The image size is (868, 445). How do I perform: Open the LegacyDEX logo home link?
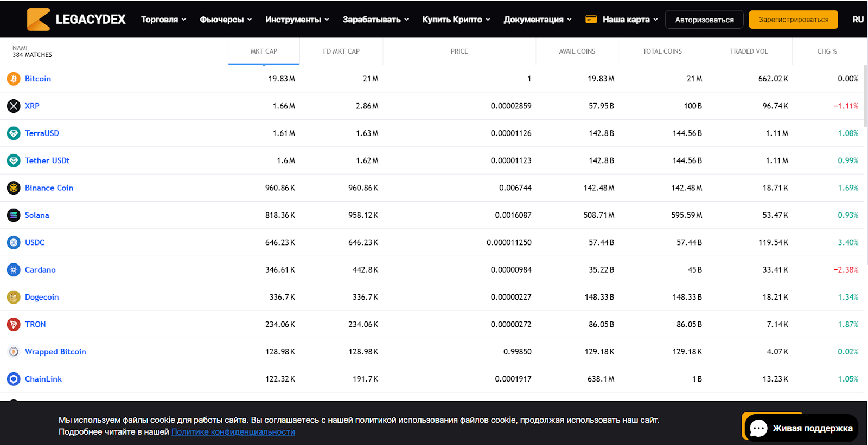click(x=76, y=20)
